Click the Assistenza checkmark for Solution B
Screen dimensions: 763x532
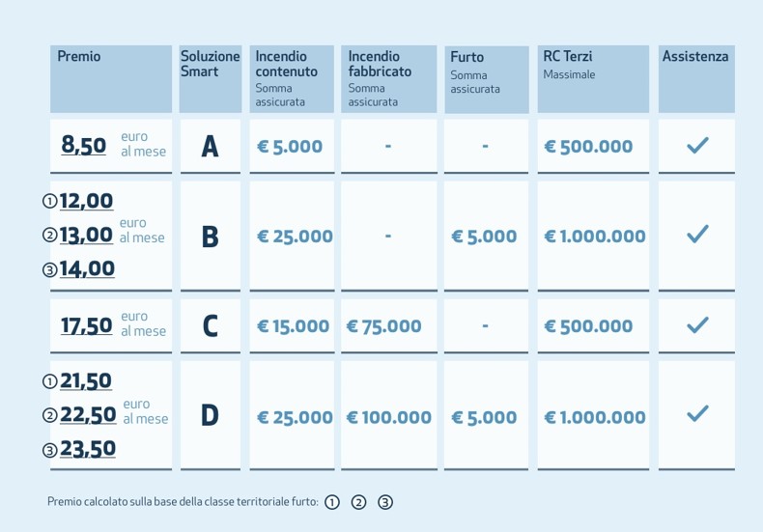(x=697, y=235)
